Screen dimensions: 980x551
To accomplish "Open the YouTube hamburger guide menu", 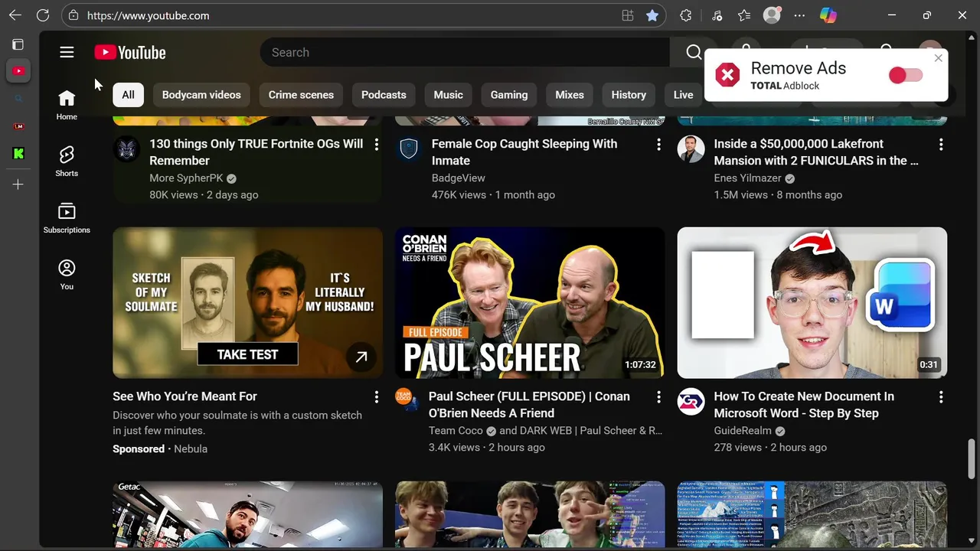I will point(67,52).
